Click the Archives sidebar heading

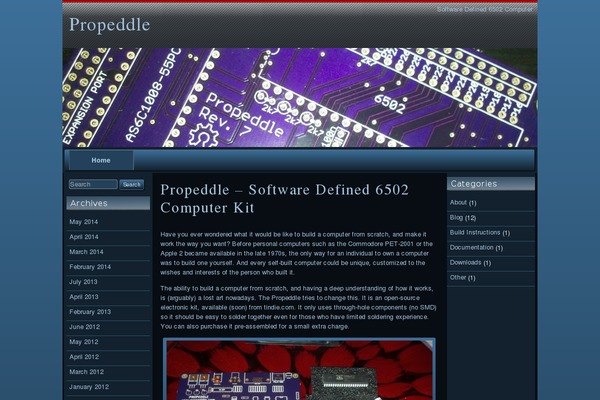[x=108, y=203]
